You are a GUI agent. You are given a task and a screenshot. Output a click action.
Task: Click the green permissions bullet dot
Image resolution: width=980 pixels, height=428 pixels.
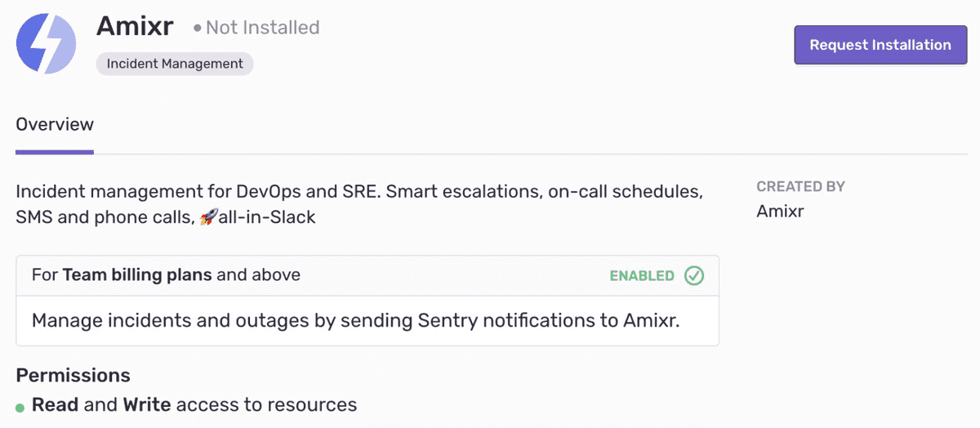click(20, 407)
